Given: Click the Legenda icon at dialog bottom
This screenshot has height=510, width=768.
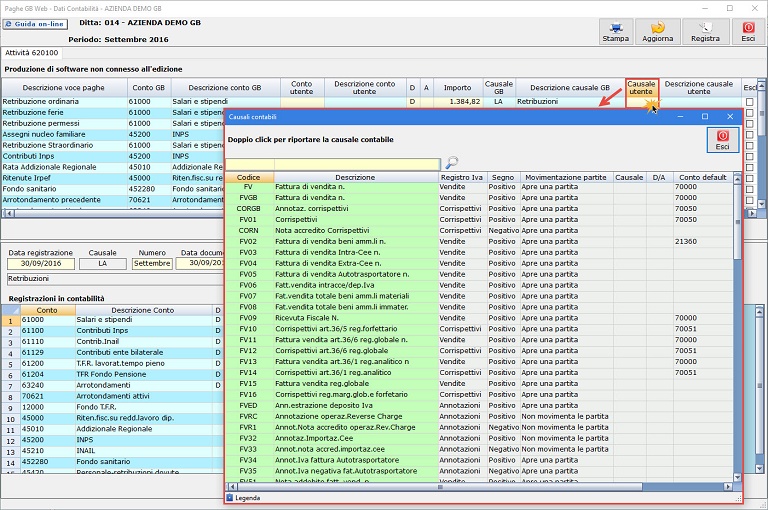Looking at the screenshot, I should pyautogui.click(x=229, y=497).
